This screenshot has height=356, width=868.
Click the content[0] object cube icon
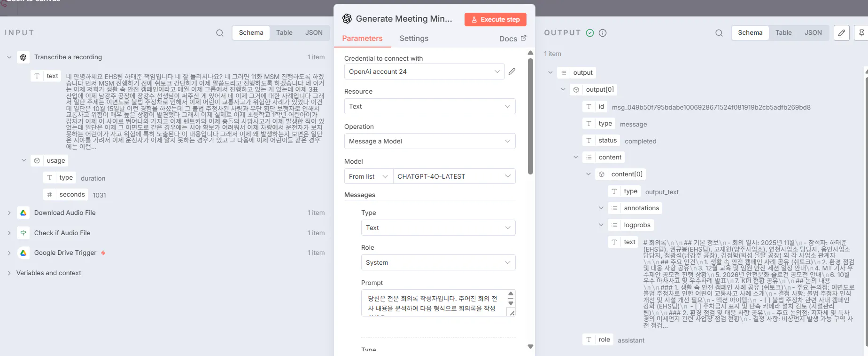click(601, 174)
